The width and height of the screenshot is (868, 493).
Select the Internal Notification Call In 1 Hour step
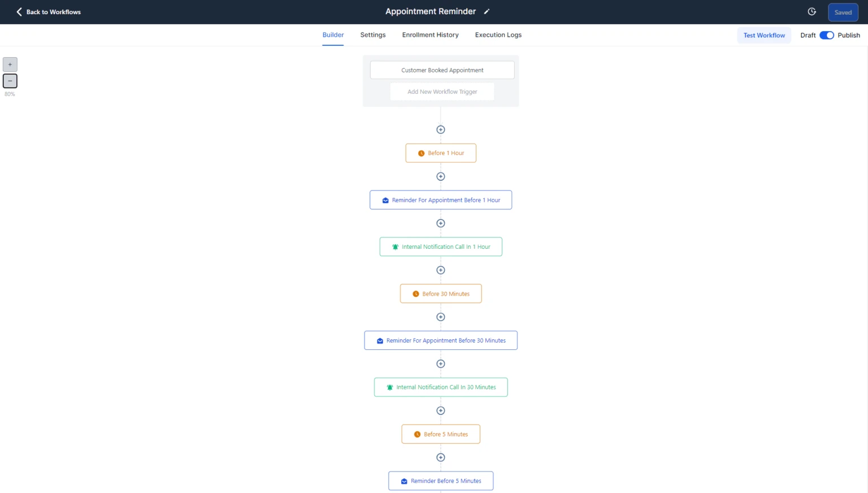pyautogui.click(x=441, y=246)
